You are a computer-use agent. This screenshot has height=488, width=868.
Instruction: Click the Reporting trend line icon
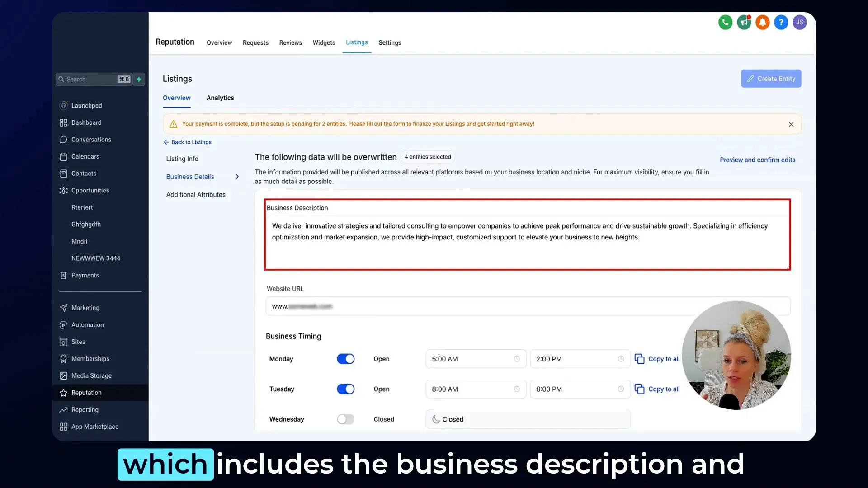(x=64, y=409)
